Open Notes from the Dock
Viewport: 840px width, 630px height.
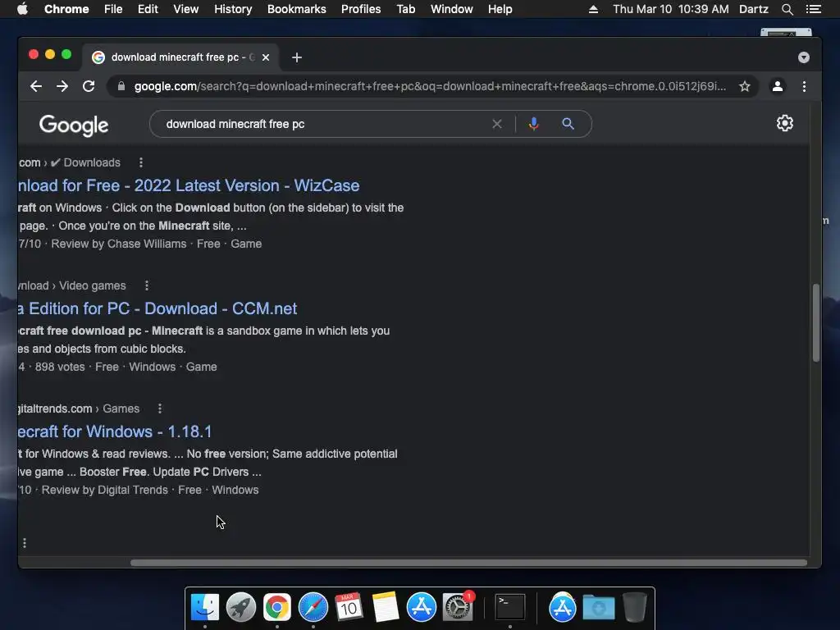(386, 608)
